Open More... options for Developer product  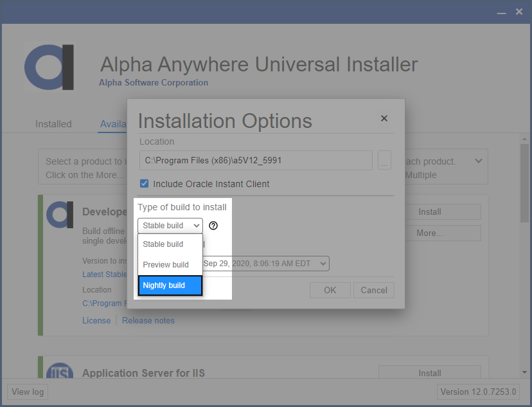[443, 233]
